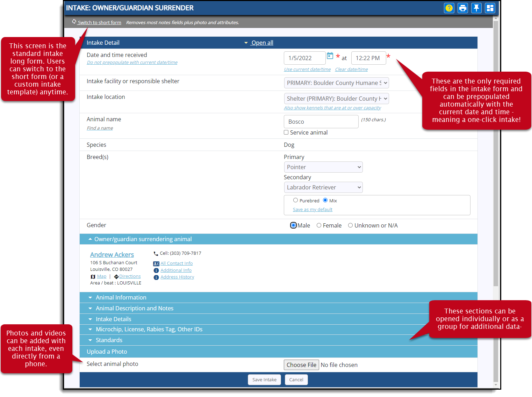
Task: Select Female gender option
Action: point(319,225)
